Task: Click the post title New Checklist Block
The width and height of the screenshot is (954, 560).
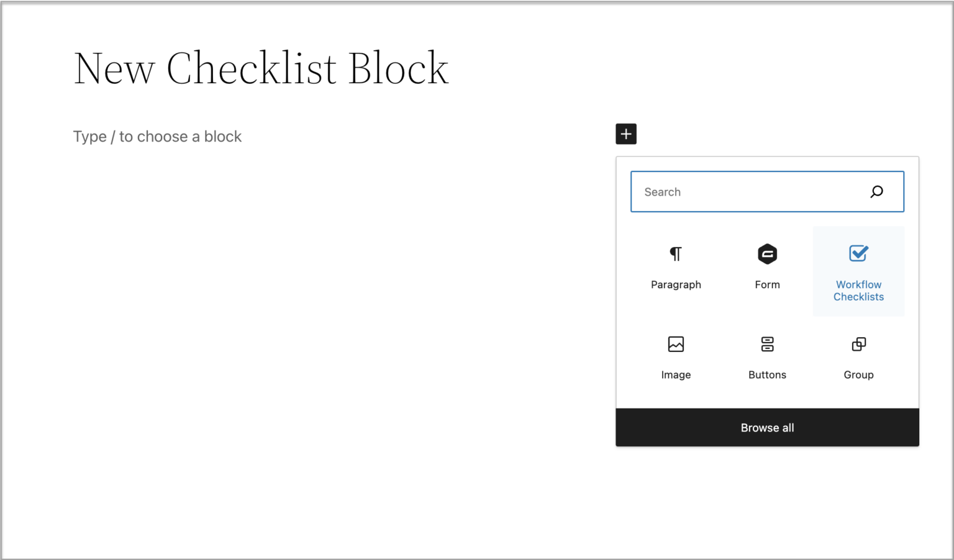Action: click(x=261, y=68)
